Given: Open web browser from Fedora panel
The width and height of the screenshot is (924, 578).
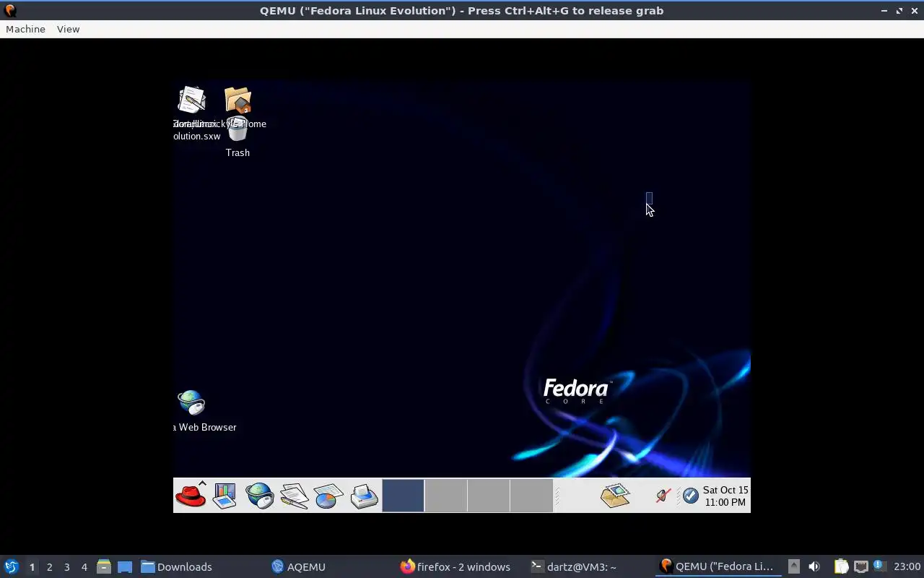Looking at the screenshot, I should [x=259, y=496].
